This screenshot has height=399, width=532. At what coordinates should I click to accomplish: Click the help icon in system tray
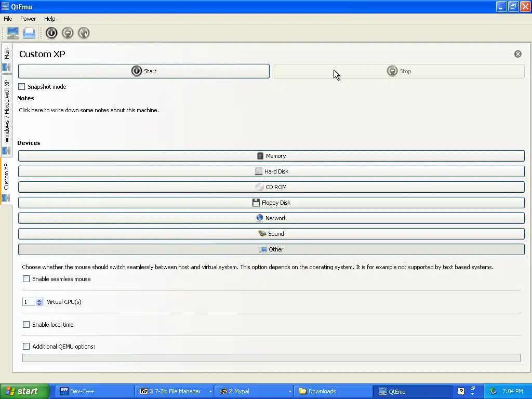pos(461,391)
